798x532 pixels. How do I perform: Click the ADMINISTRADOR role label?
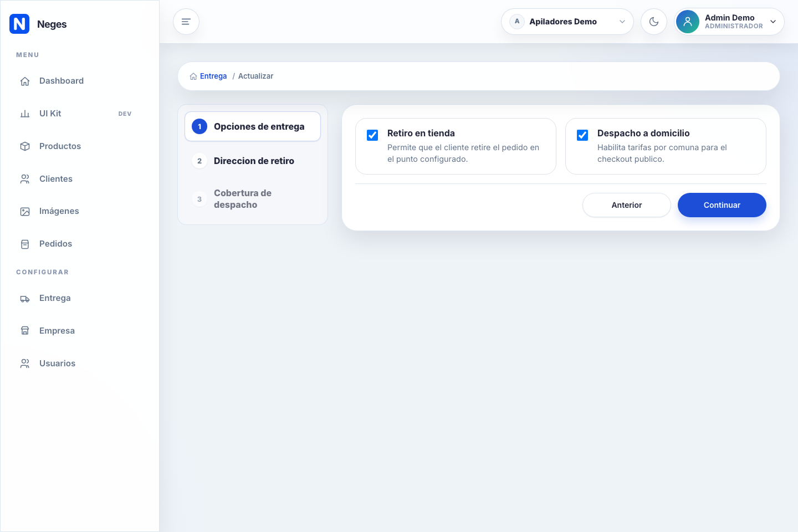[x=734, y=26]
